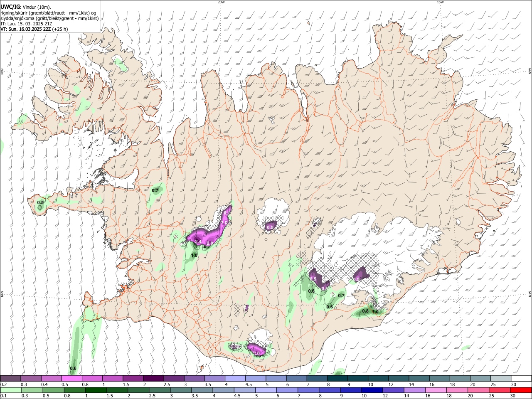Choose the light grey 25 legend swatch
Image resolution: width=532 pixels, height=399 pixels.
point(500,379)
